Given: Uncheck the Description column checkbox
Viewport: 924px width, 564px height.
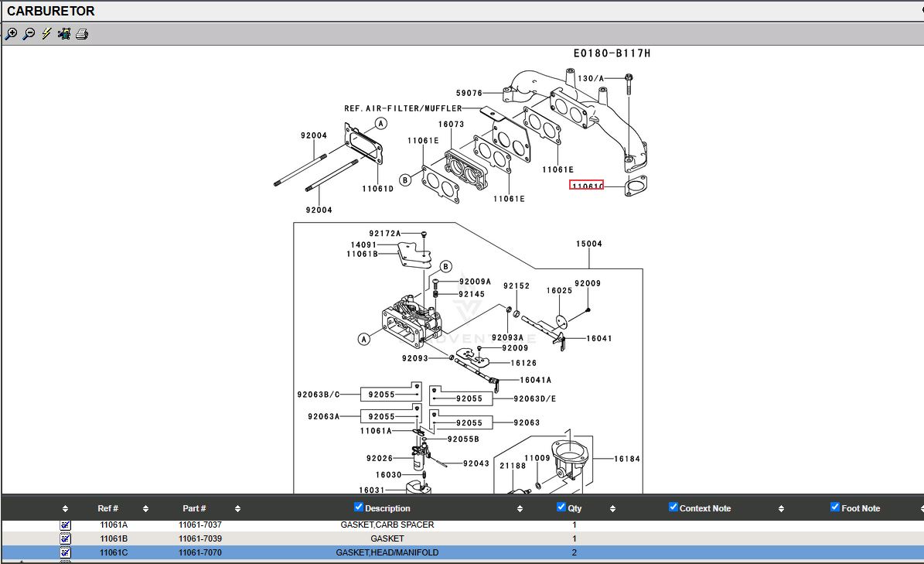Looking at the screenshot, I should [x=359, y=508].
